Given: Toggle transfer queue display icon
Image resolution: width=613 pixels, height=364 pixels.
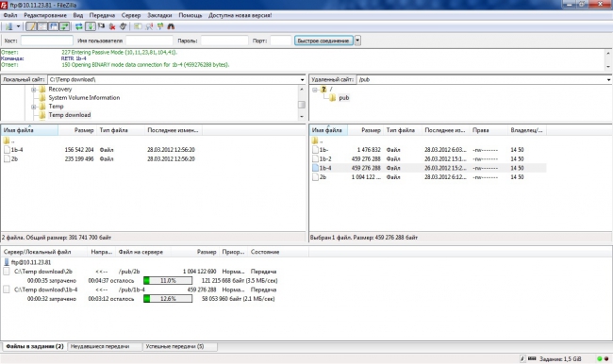Looking at the screenshot, I should tap(64, 26).
